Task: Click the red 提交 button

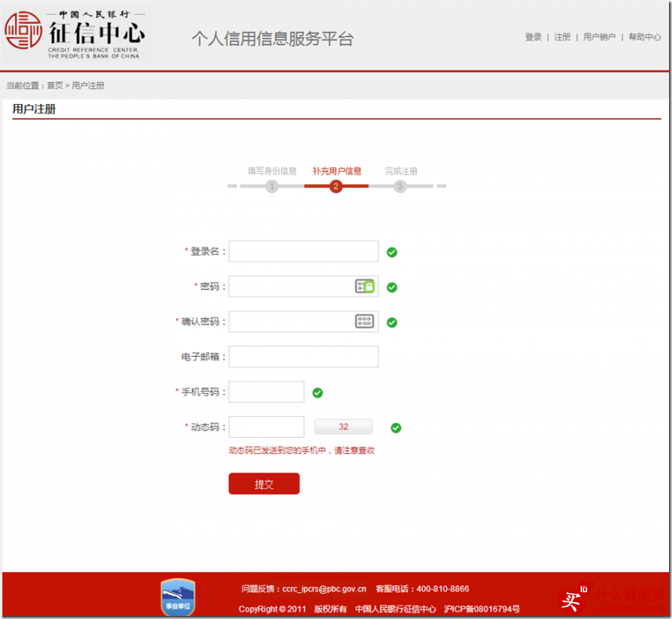Action: pos(264,484)
